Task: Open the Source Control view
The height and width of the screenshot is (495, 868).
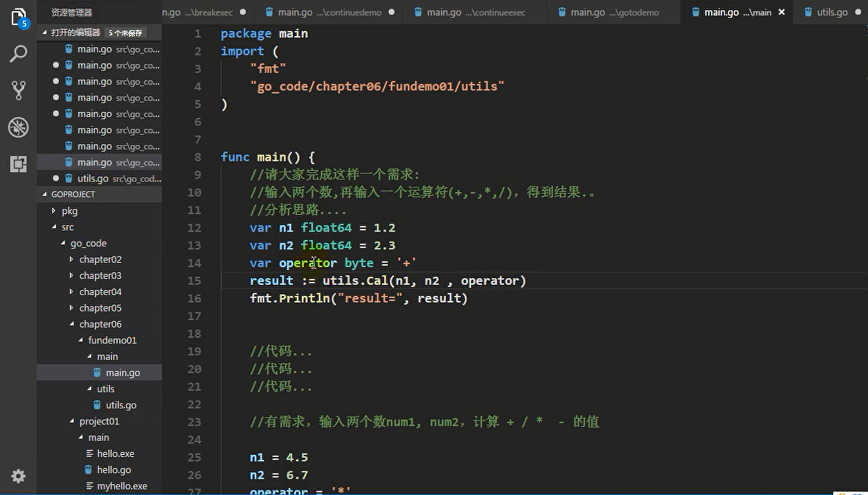Action: [x=18, y=90]
